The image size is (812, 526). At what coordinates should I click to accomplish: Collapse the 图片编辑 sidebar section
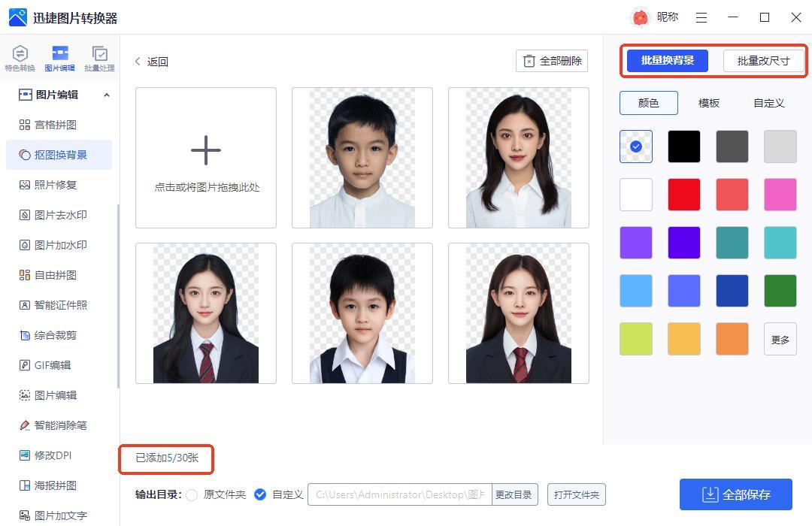tap(106, 95)
